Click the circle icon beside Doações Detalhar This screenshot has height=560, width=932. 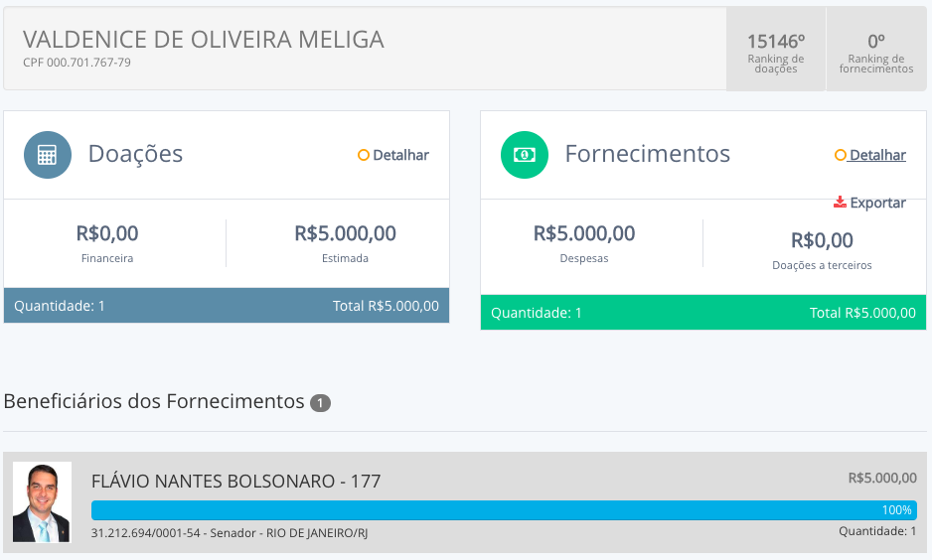click(x=364, y=155)
